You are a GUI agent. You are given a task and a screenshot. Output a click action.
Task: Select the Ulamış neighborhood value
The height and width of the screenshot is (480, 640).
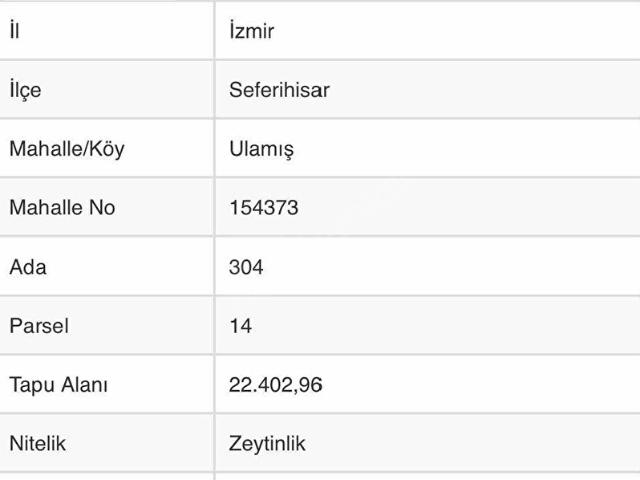point(261,149)
